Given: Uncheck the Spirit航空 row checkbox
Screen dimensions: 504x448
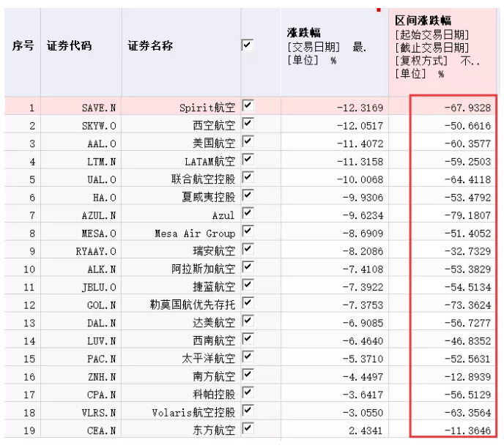Looking at the screenshot, I should (x=247, y=106).
